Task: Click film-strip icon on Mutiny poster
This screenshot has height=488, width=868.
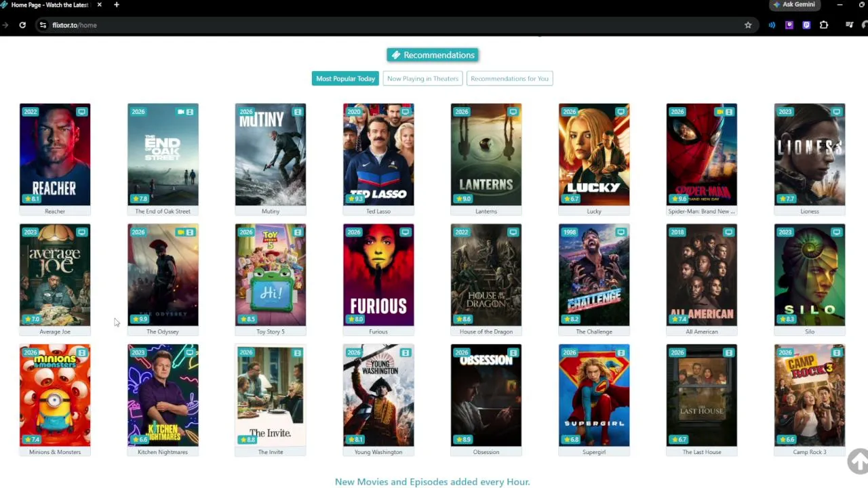Action: pyautogui.click(x=297, y=112)
